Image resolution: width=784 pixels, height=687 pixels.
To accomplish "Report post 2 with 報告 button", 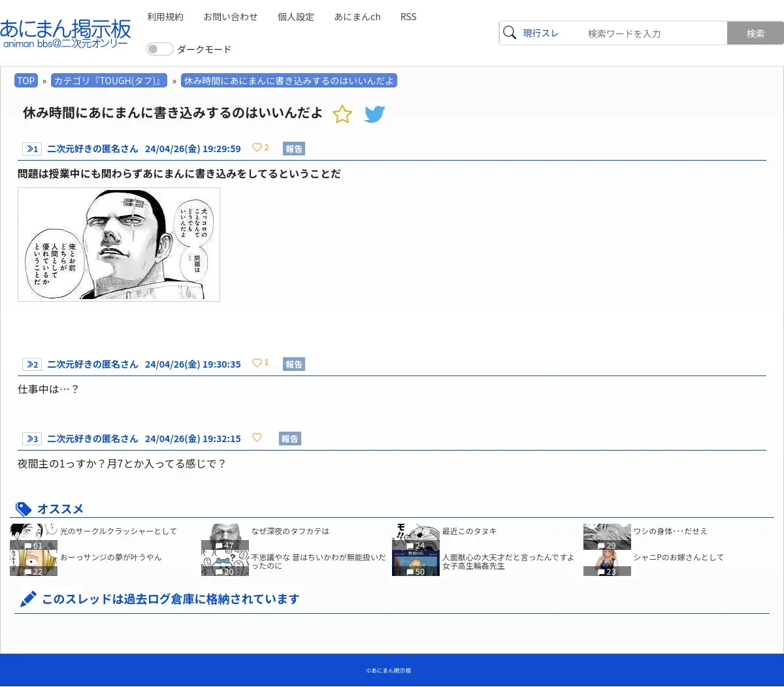I will click(294, 364).
